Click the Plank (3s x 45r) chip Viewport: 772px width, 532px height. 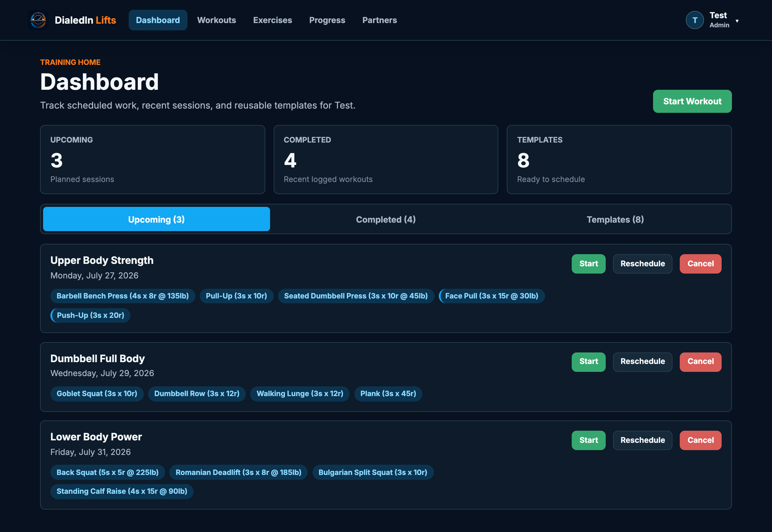click(388, 394)
